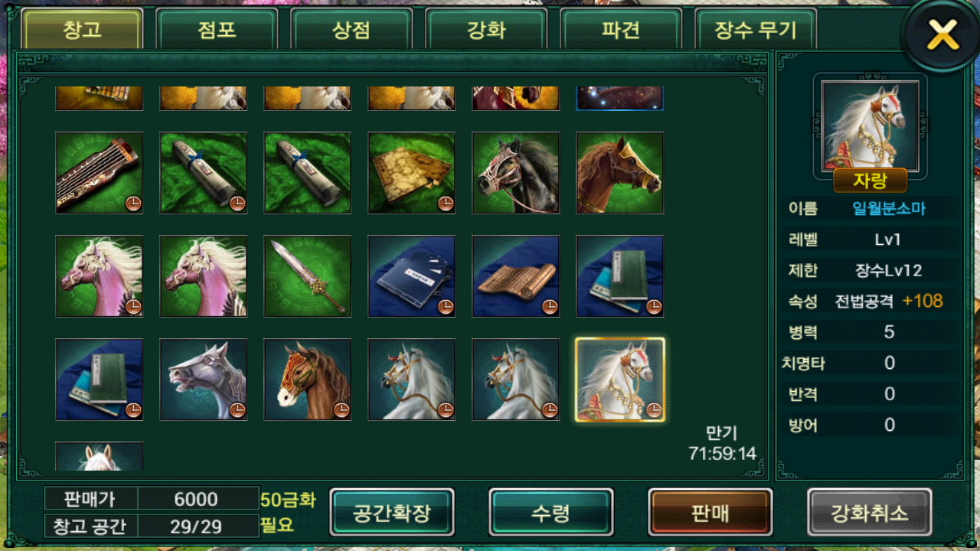This screenshot has height=551, width=980.
Task: Choose the brown horse with gold helmet
Action: click(620, 173)
